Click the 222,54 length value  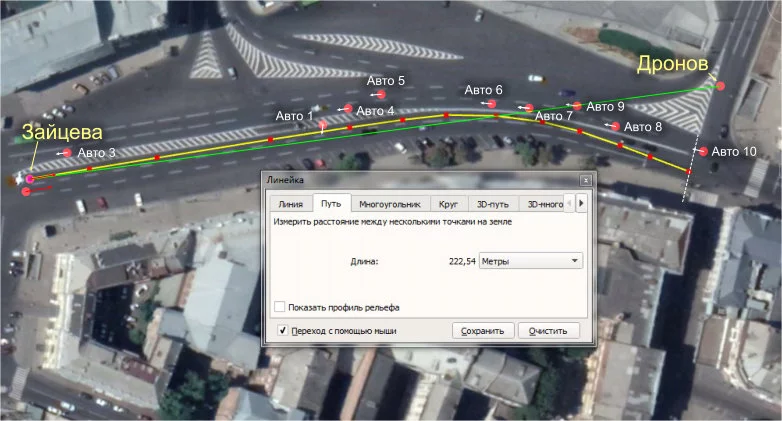[462, 261]
